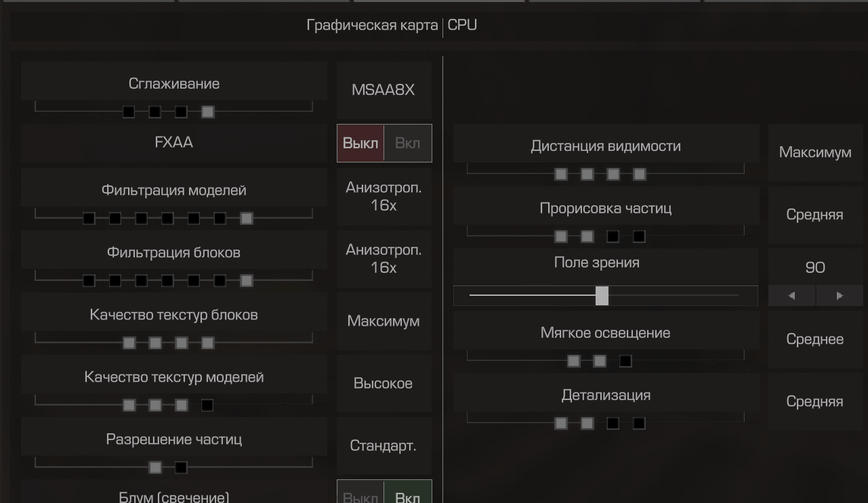
Task: Click first square of Качество текстур блоков
Action: point(129,343)
